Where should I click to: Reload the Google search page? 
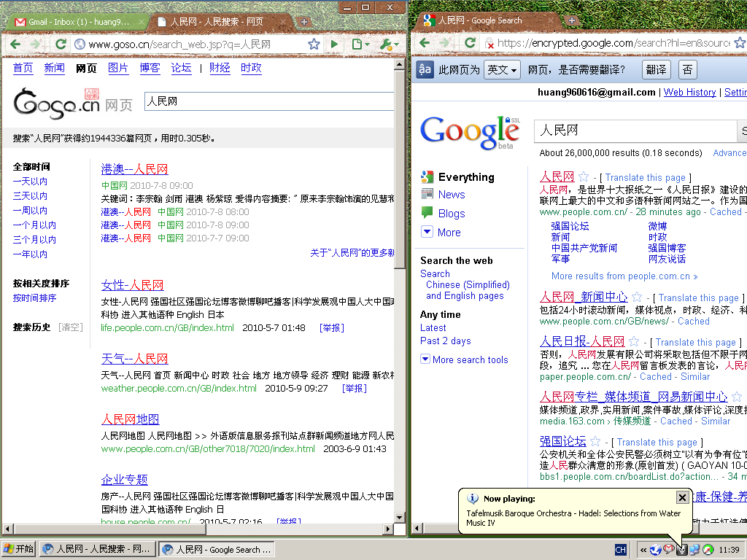(470, 43)
